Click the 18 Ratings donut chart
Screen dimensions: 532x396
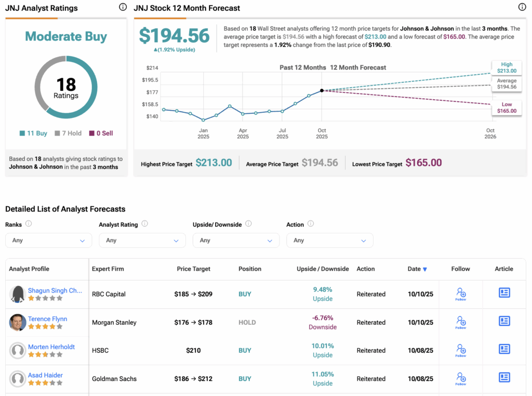66,87
